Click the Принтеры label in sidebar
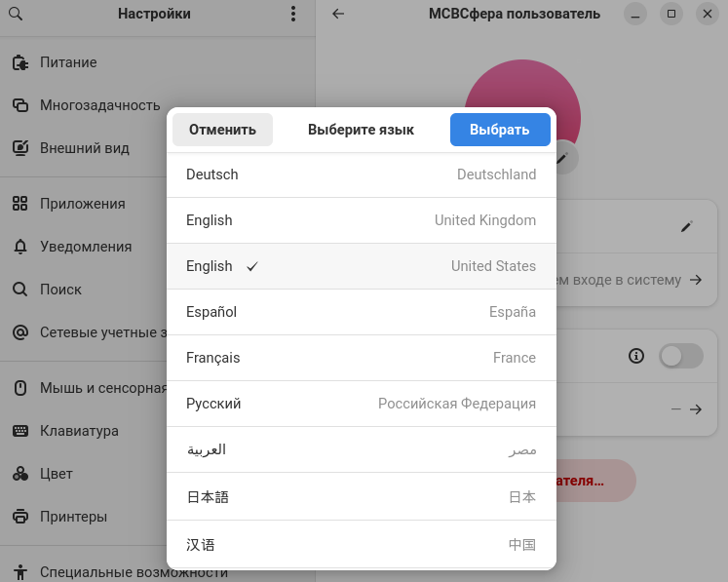The height and width of the screenshot is (582, 728). [x=73, y=517]
